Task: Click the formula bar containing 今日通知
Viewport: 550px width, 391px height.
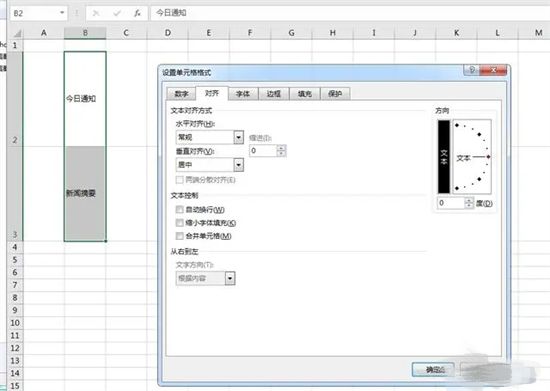Action: click(349, 13)
